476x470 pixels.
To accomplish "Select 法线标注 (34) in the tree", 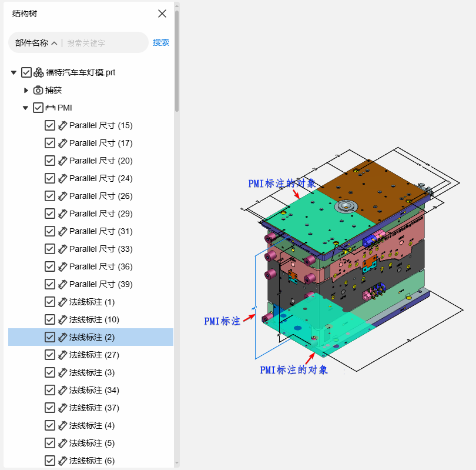I will 94,390.
